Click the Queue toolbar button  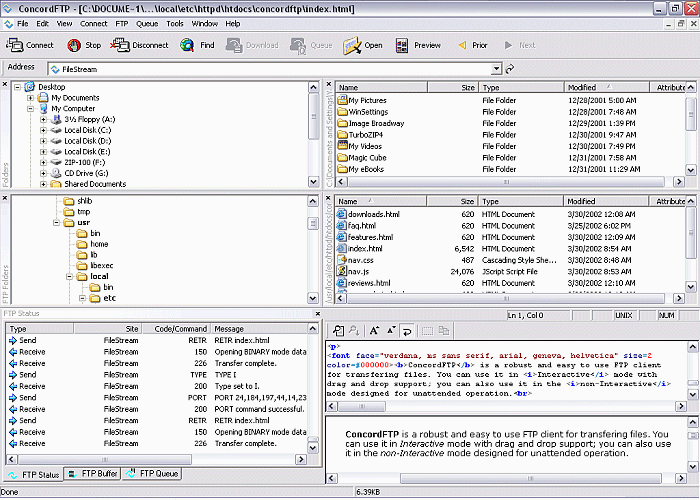click(x=311, y=45)
